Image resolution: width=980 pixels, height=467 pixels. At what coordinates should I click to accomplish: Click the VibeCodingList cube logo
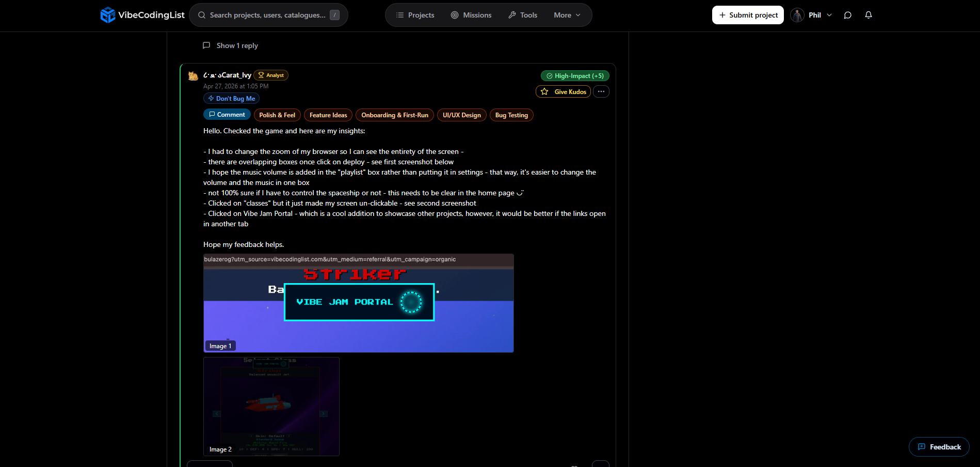(x=108, y=15)
